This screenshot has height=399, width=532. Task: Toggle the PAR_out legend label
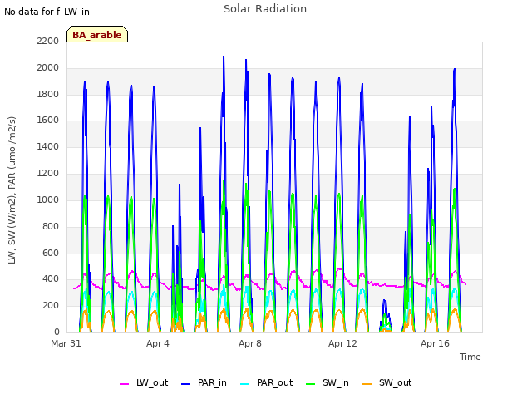point(274,383)
